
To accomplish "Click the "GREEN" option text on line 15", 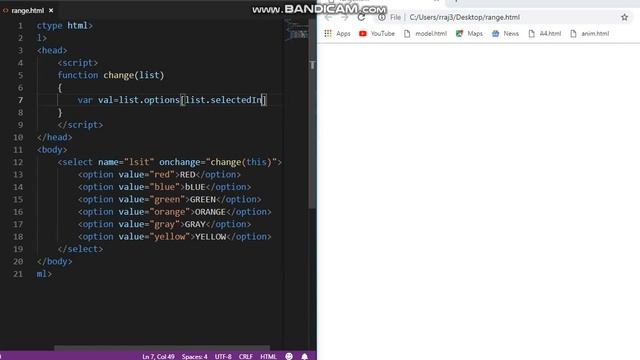I will click(202, 200).
